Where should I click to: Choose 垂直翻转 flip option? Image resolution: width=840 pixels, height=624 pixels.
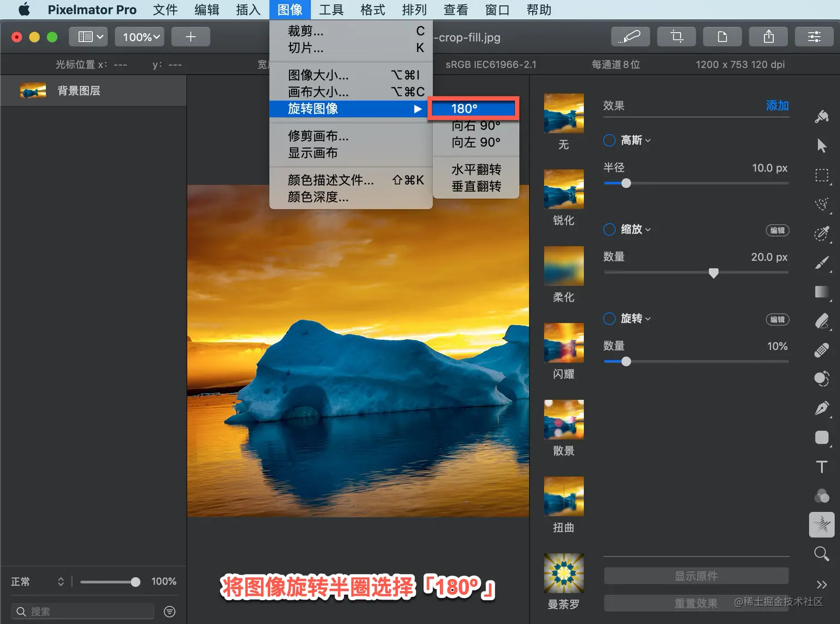coord(476,187)
